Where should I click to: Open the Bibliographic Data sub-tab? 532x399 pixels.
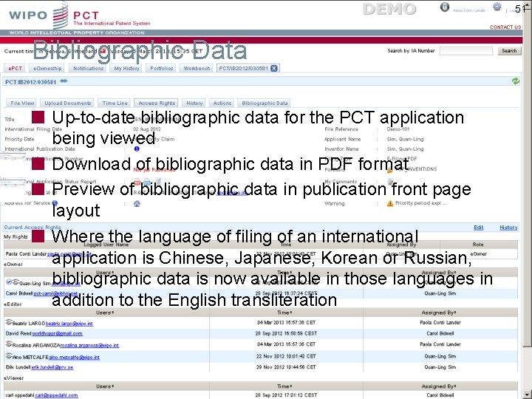(x=265, y=103)
